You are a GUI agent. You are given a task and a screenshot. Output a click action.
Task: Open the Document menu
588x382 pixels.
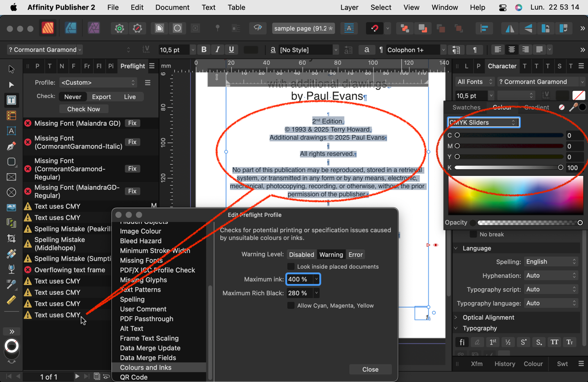pyautogui.click(x=172, y=8)
